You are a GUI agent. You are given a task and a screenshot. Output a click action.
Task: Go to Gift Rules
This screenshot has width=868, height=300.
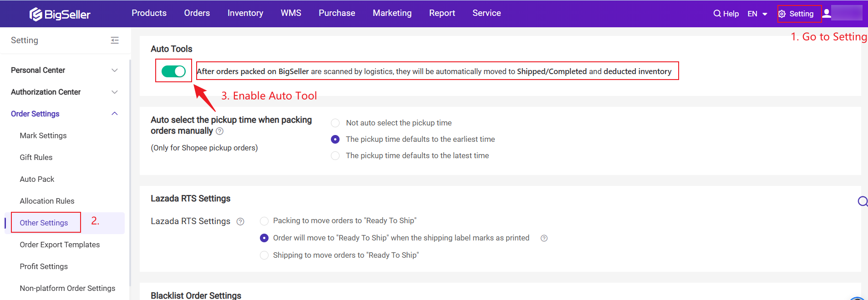[36, 157]
